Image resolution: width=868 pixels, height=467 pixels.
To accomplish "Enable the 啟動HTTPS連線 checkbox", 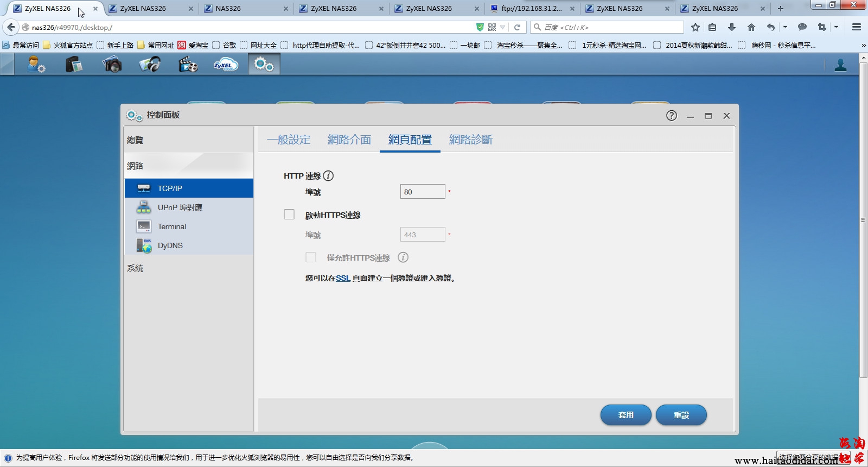I will pyautogui.click(x=289, y=214).
